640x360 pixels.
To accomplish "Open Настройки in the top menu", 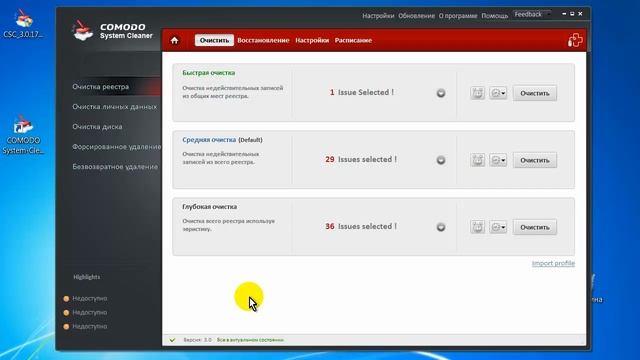I will [x=378, y=16].
